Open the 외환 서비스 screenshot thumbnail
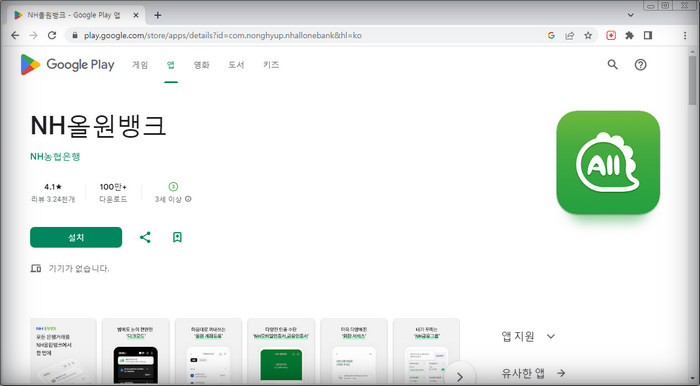The height and width of the screenshot is (386, 700). point(354,351)
